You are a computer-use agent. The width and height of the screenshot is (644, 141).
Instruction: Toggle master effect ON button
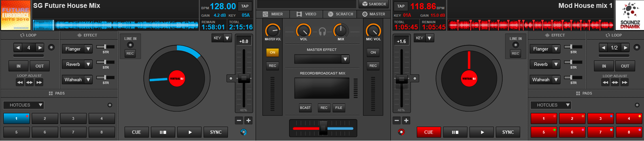tap(272, 53)
